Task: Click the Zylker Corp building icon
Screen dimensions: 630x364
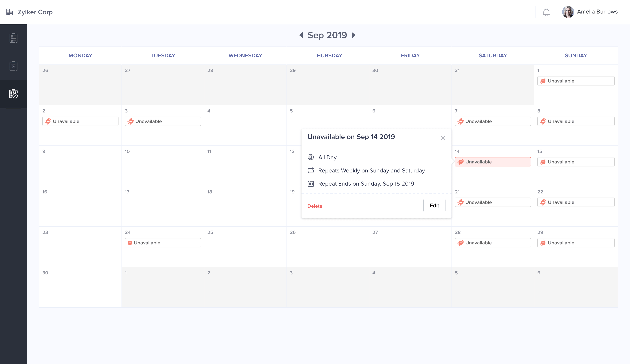Action: pyautogui.click(x=10, y=12)
